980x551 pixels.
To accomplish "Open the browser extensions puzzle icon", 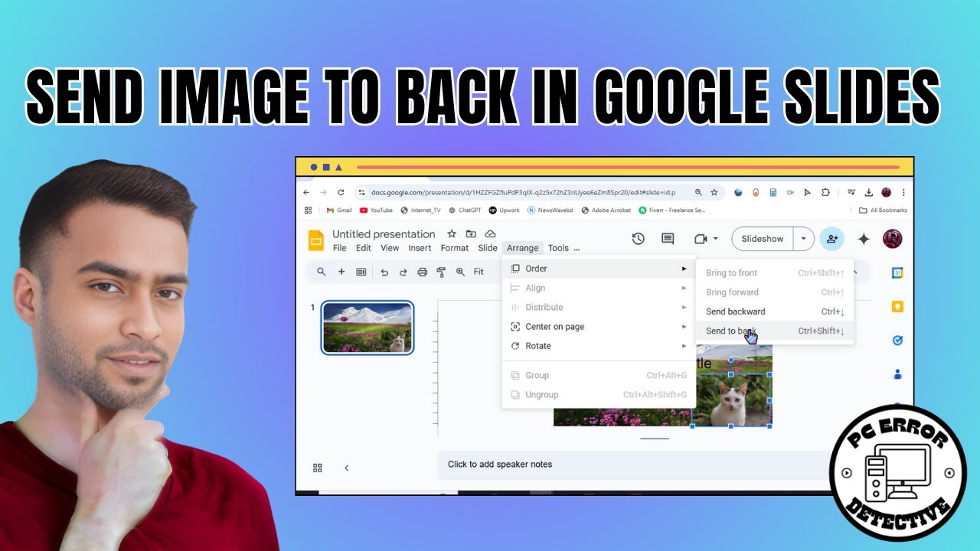I will coord(825,192).
